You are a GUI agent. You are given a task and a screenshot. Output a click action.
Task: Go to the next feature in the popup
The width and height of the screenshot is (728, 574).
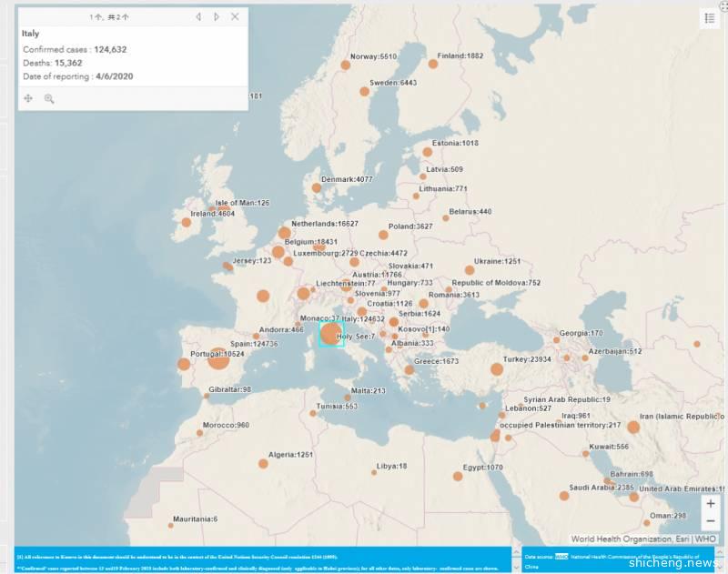point(217,16)
